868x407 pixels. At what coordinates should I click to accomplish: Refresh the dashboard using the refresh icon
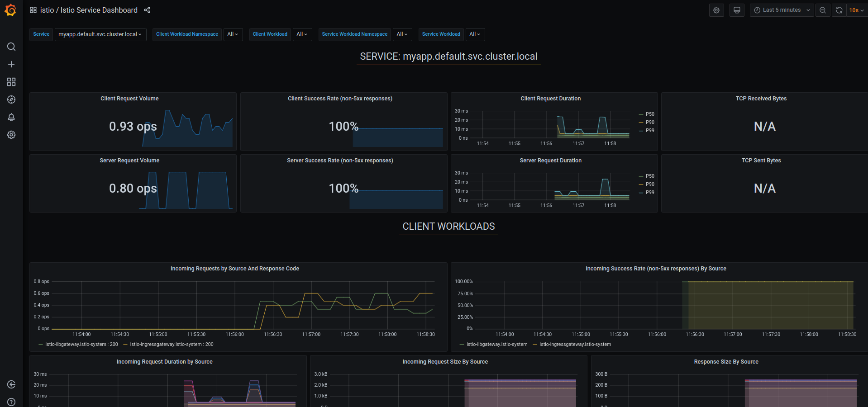point(839,10)
